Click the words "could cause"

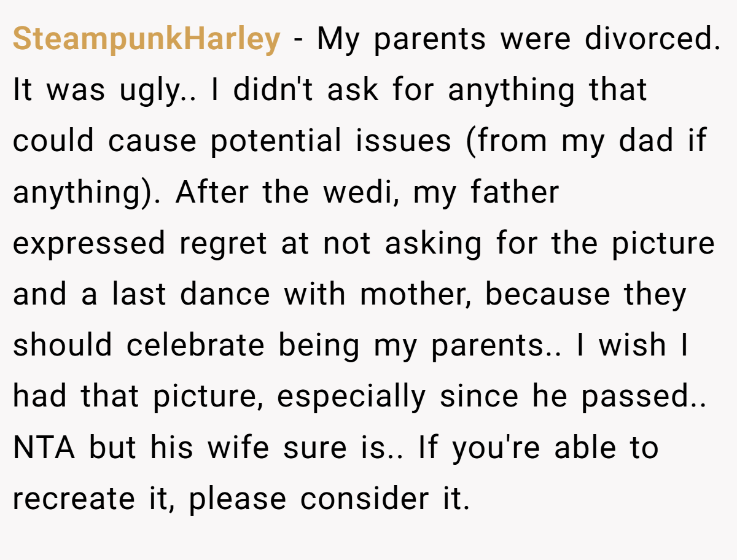click(x=104, y=141)
